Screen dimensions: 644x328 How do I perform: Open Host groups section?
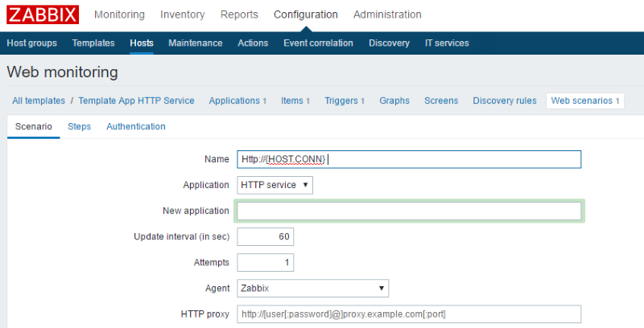32,43
